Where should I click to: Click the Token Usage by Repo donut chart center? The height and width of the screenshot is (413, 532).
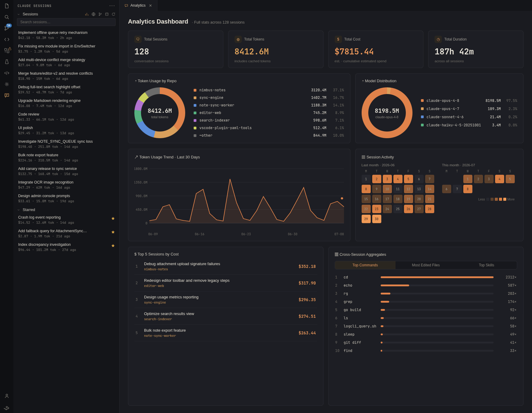(160, 113)
